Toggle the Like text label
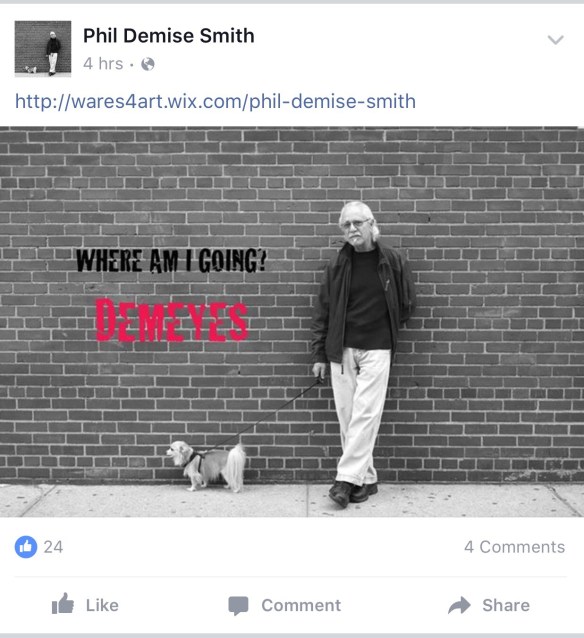Image resolution: width=584 pixels, height=638 pixels. tap(102, 605)
